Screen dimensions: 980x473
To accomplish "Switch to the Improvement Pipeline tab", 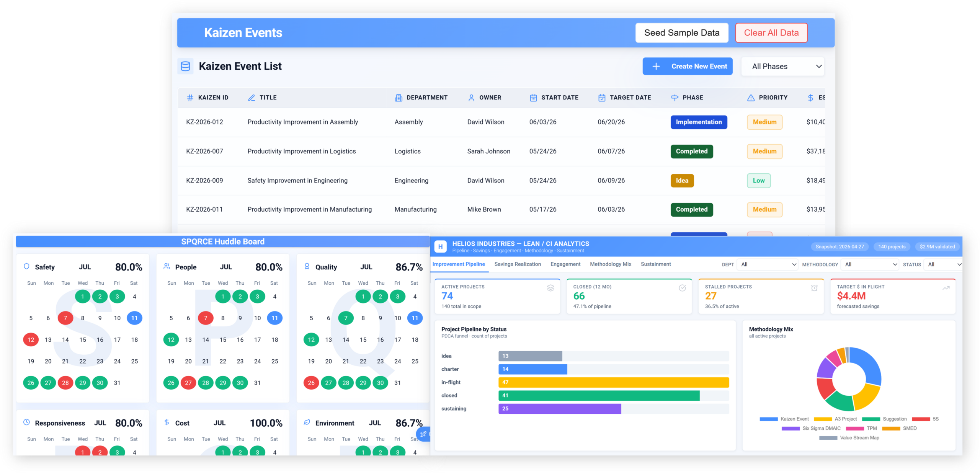I will pos(459,264).
